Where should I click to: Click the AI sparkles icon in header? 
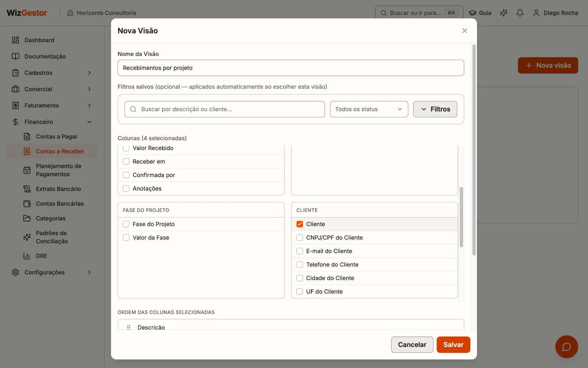(503, 13)
